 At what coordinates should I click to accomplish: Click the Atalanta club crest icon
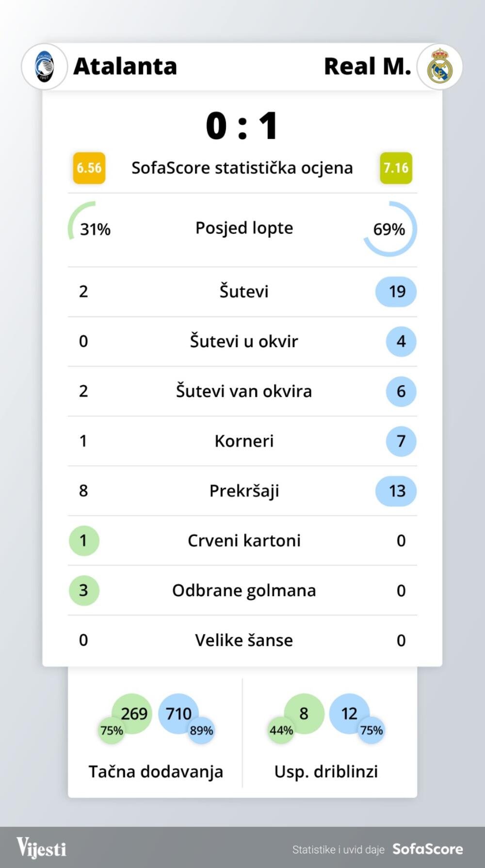tap(45, 67)
